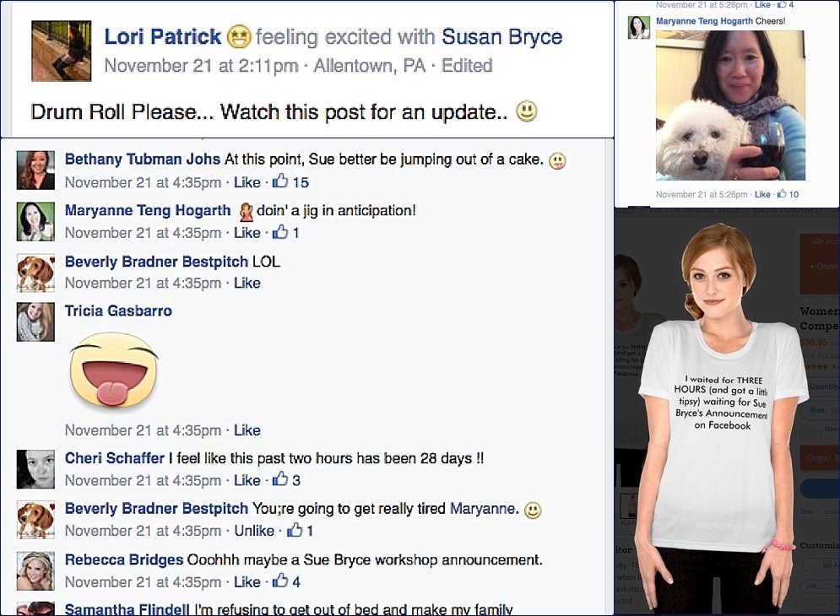Open Tricia Gasbarro's name link
The image size is (840, 616).
(x=118, y=311)
